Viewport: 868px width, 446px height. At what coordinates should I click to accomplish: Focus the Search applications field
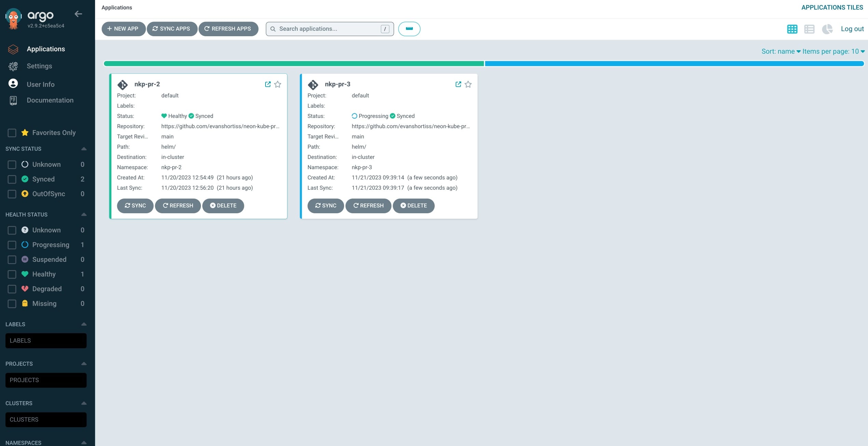[328, 29]
